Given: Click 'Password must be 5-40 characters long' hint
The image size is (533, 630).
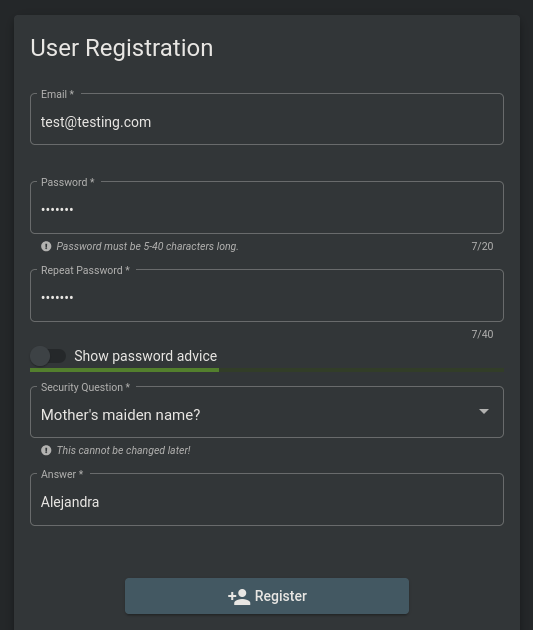Looking at the screenshot, I should tap(147, 246).
